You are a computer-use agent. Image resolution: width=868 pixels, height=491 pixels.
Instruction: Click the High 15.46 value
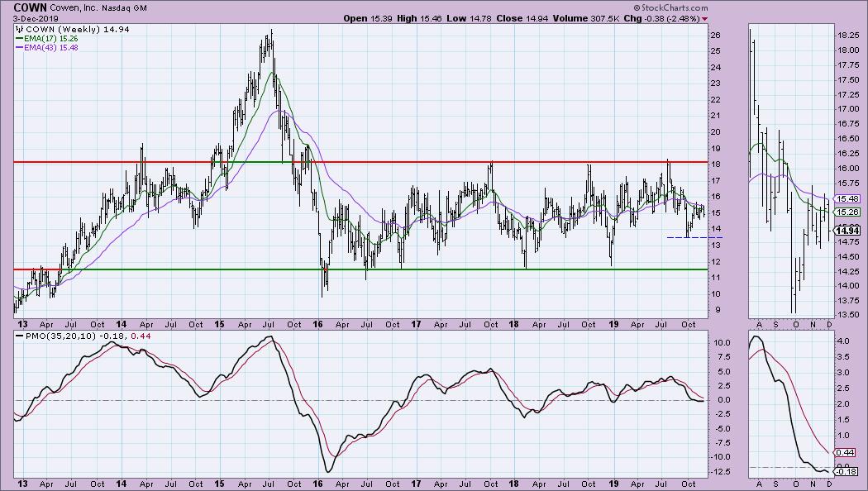[x=419, y=18]
